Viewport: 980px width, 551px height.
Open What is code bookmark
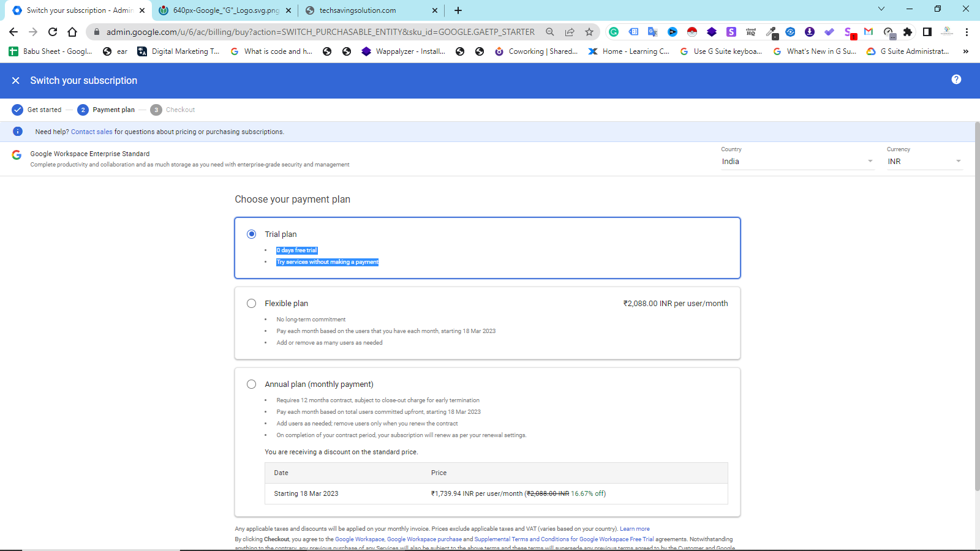(271, 51)
